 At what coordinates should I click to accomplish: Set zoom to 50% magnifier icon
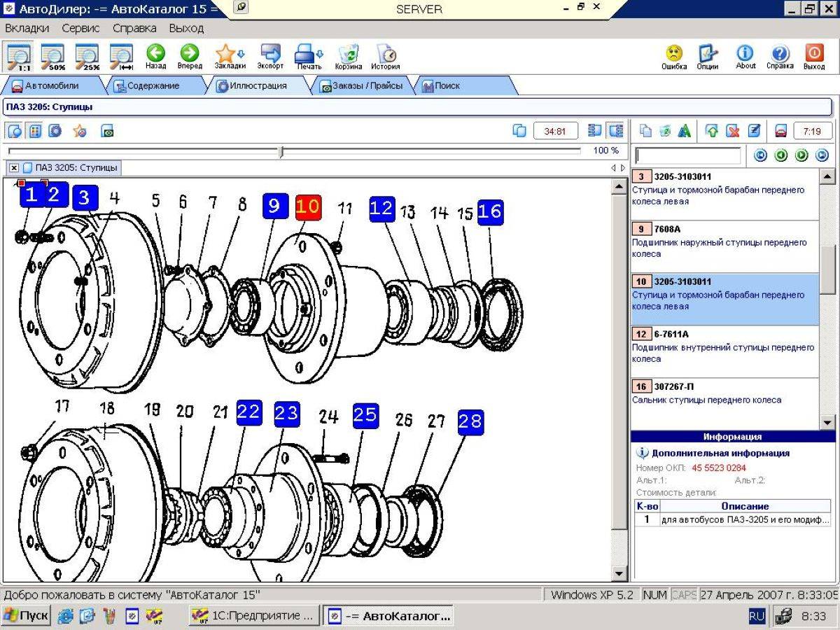click(x=53, y=57)
